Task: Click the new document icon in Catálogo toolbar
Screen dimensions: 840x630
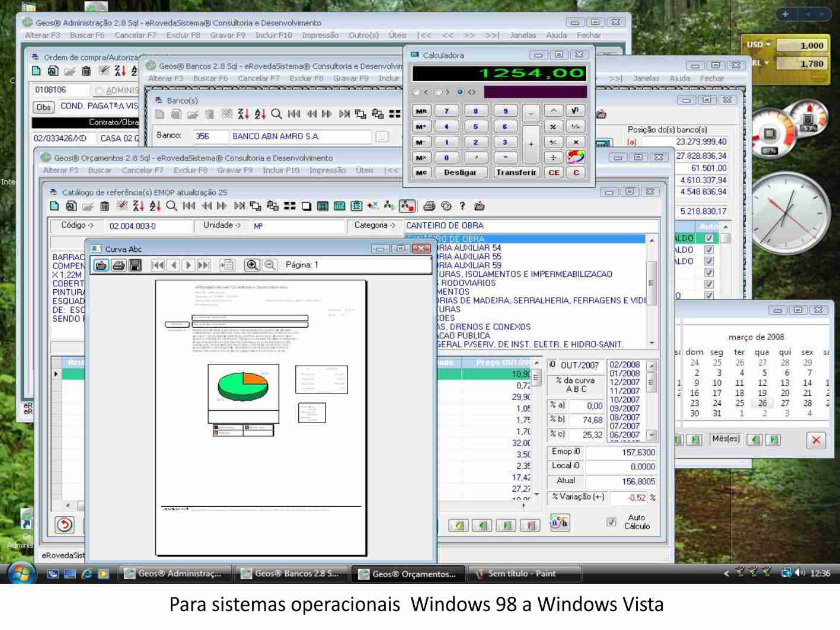Action: [x=55, y=206]
